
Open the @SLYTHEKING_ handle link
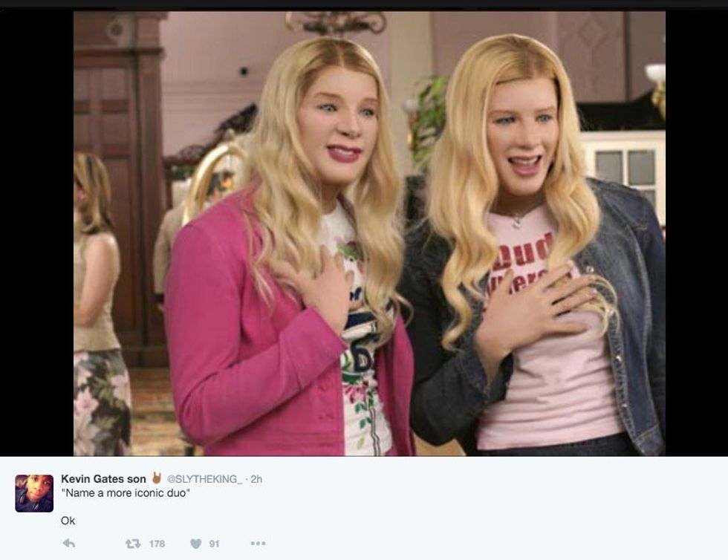(204, 479)
